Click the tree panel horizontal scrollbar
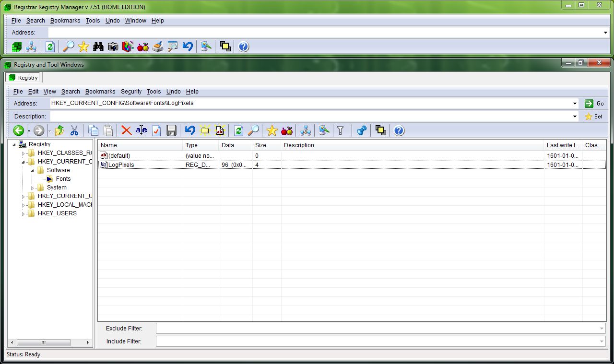 pyautogui.click(x=44, y=342)
